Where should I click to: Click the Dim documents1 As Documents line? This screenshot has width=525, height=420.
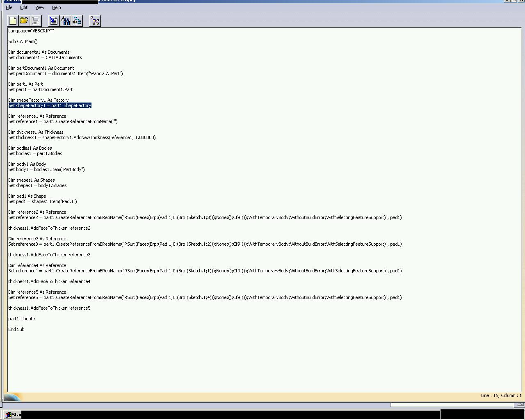[39, 52]
